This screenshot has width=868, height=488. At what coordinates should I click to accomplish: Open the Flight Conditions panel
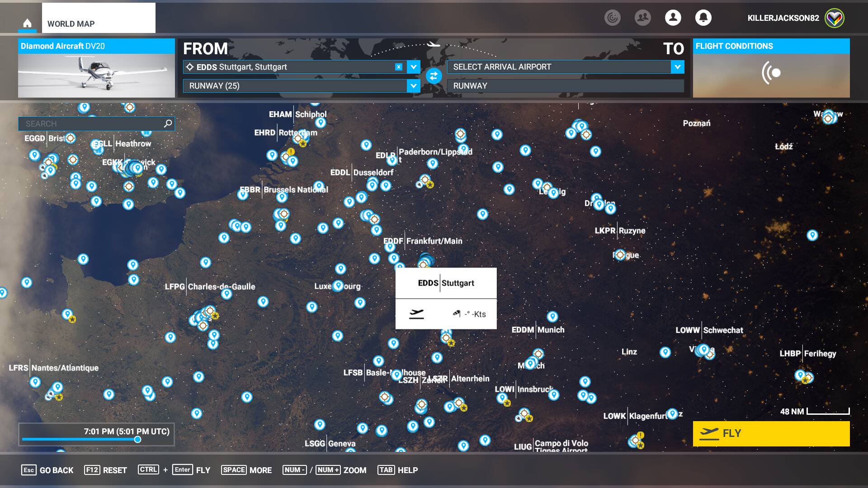pyautogui.click(x=771, y=69)
